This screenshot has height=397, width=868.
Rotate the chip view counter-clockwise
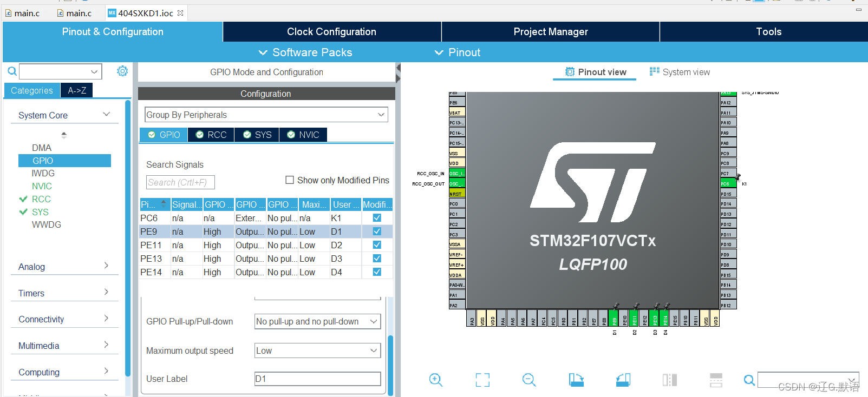tap(623, 380)
